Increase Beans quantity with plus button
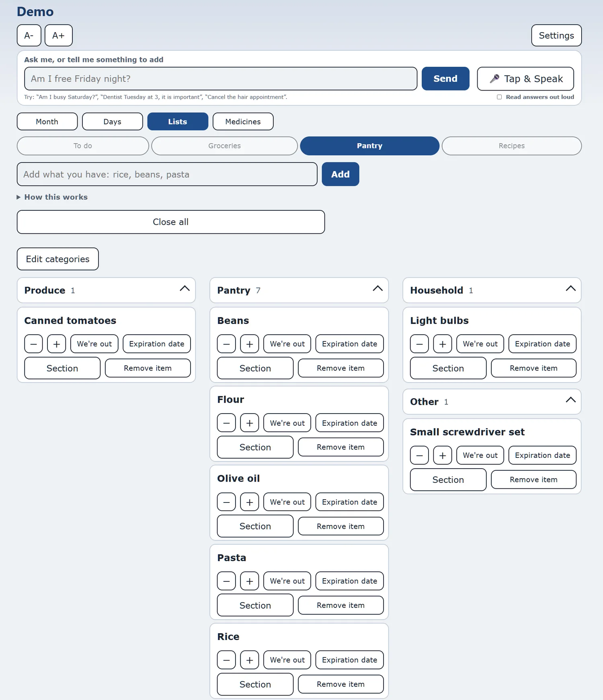This screenshot has width=603, height=700. coord(250,344)
